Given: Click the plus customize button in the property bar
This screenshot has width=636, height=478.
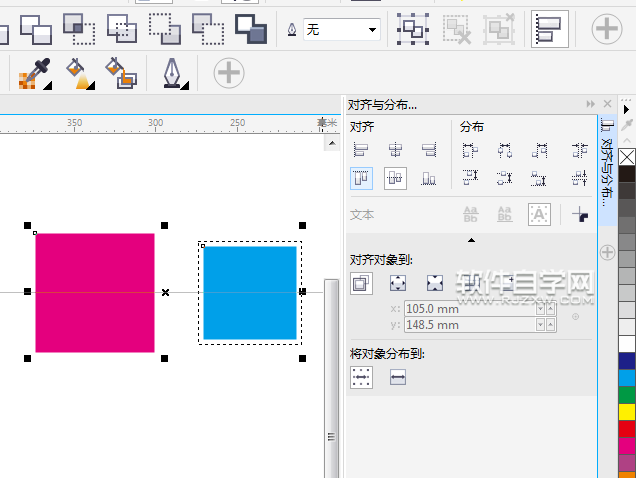Looking at the screenshot, I should pos(607,29).
